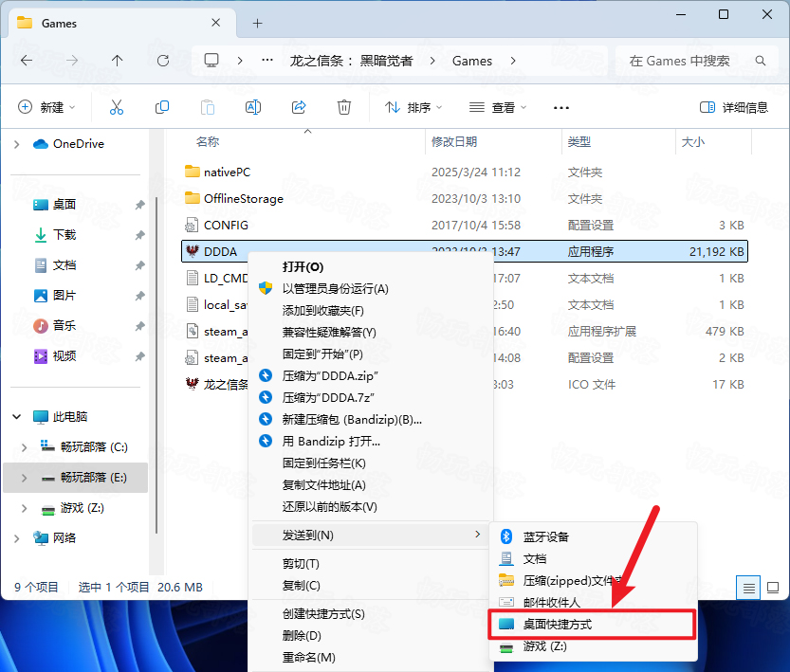The image size is (790, 672).
Task: Click the DDDA application icon
Action: click(x=192, y=251)
